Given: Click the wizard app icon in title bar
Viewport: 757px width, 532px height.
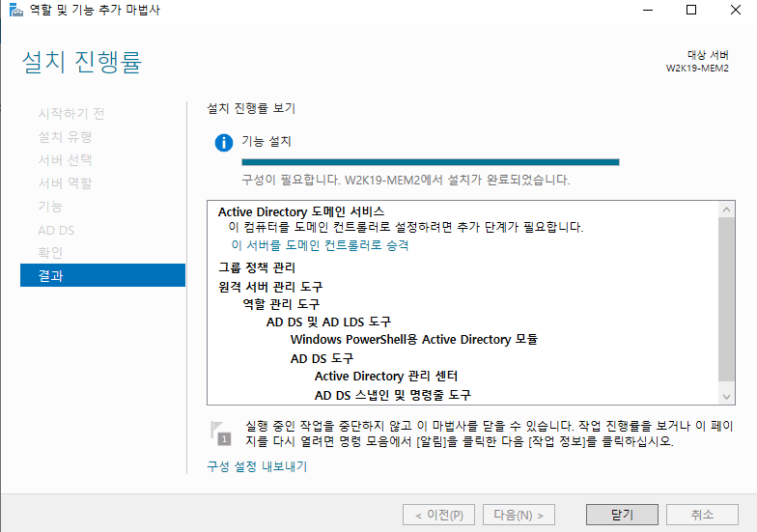Looking at the screenshot, I should point(15,10).
